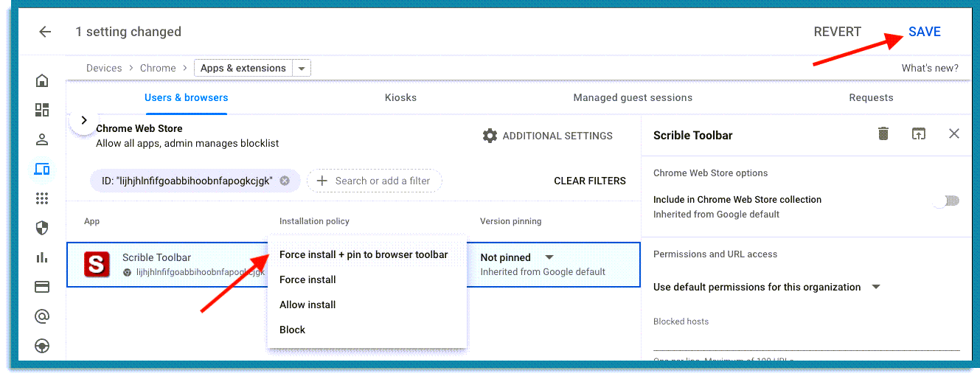Select the Scrible Toolbar app name
Screen dimensions: 980x379
tap(156, 257)
